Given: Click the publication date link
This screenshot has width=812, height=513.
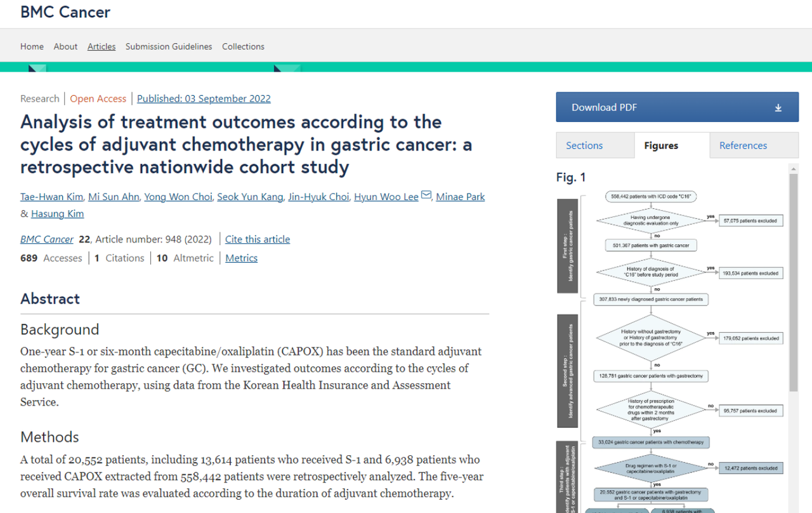Looking at the screenshot, I should pos(203,98).
